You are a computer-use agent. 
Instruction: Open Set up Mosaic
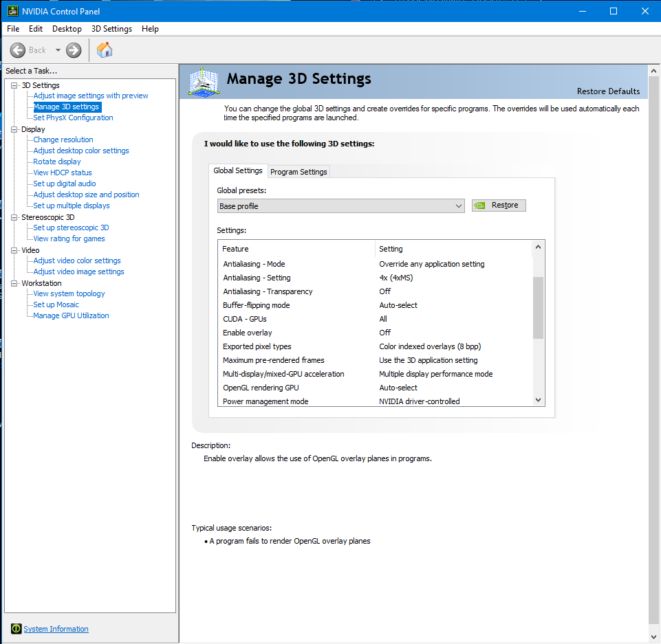pos(56,304)
